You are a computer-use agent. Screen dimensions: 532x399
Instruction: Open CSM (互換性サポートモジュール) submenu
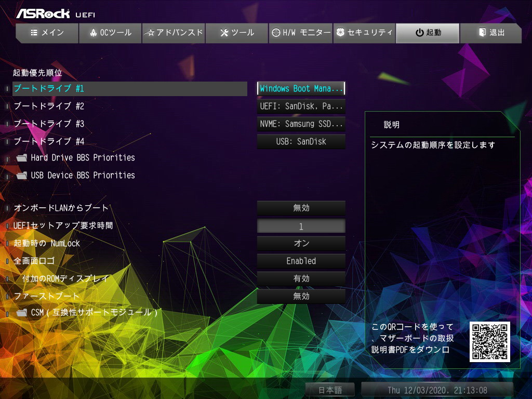tap(95, 312)
